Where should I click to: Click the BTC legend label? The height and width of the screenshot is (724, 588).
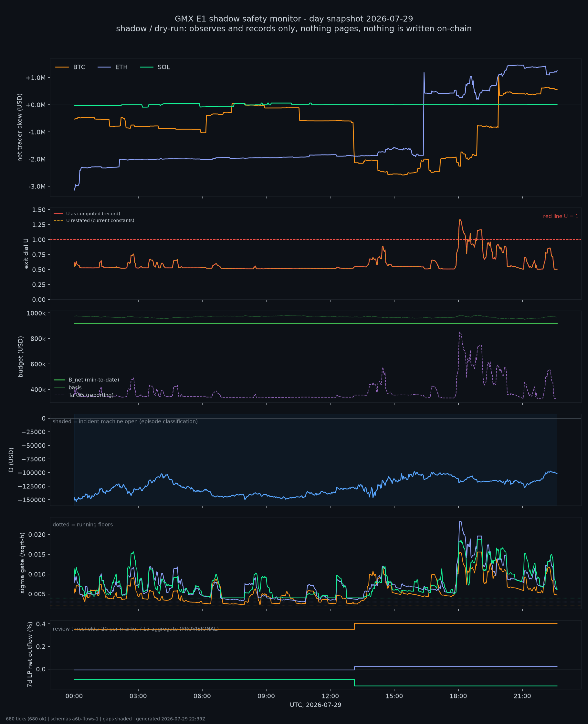tap(79, 67)
